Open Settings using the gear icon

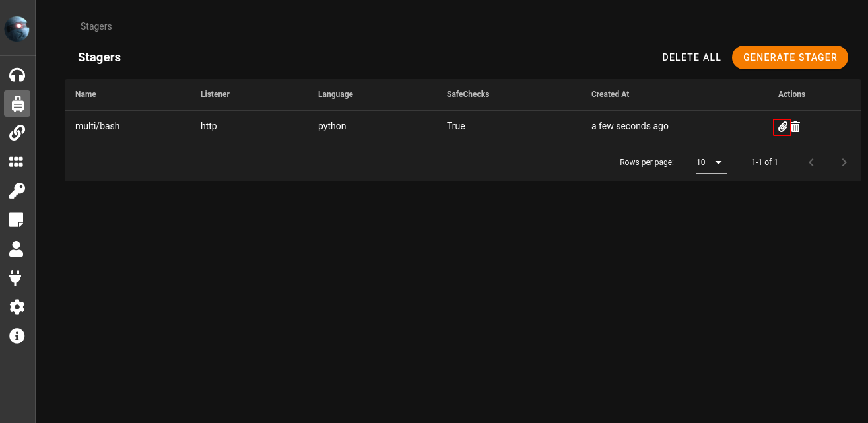(x=17, y=307)
